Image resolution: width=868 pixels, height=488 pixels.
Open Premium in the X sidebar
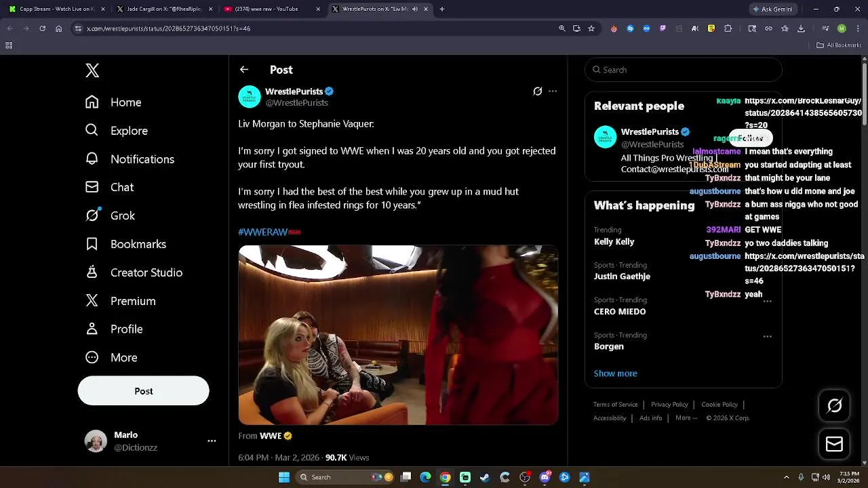(120, 301)
